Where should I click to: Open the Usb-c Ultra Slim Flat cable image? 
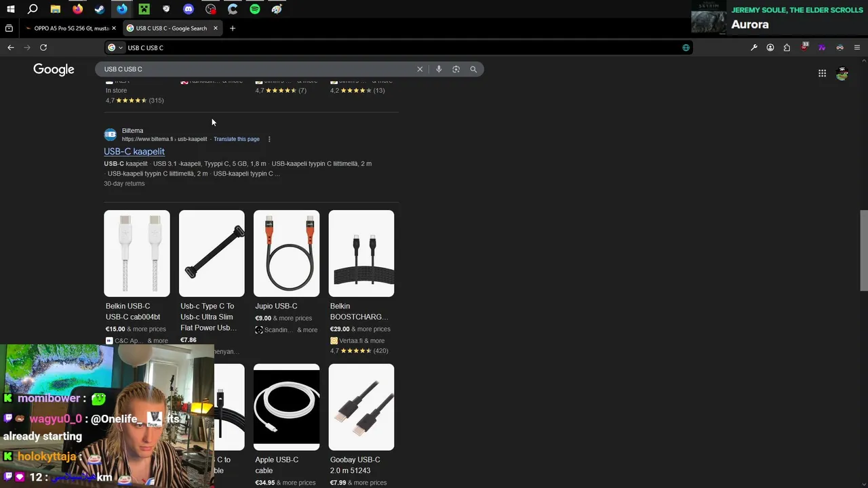pos(212,253)
